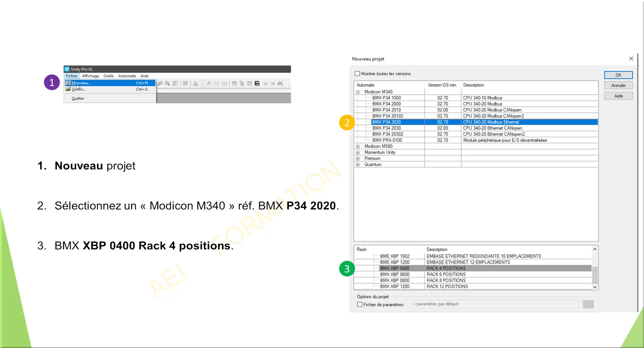Select BMX P34 2000 processor
This screenshot has height=348, width=644.
pos(386,104)
